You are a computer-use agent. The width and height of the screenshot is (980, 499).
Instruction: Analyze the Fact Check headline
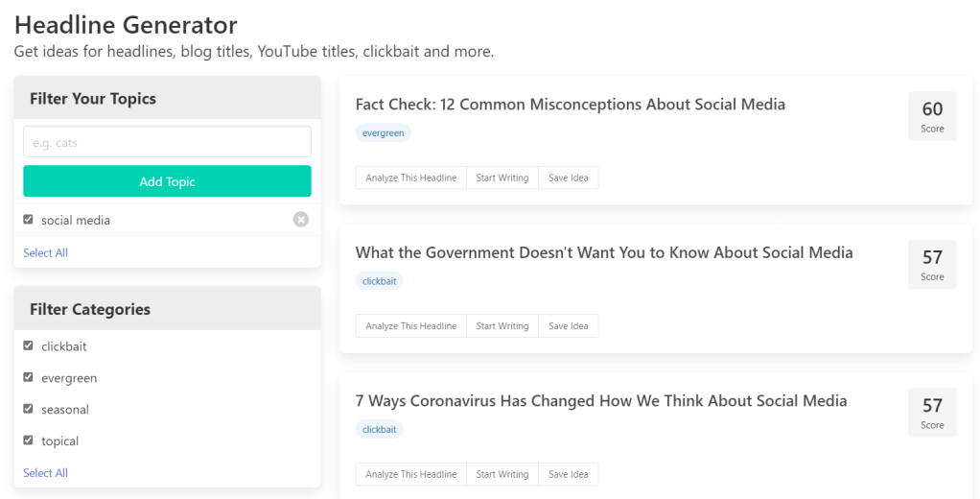pyautogui.click(x=410, y=178)
